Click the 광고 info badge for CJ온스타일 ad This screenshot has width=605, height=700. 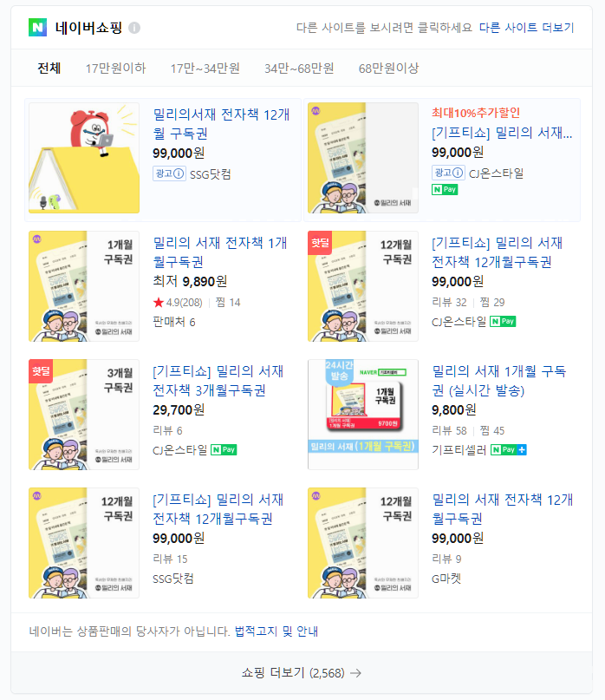448,173
